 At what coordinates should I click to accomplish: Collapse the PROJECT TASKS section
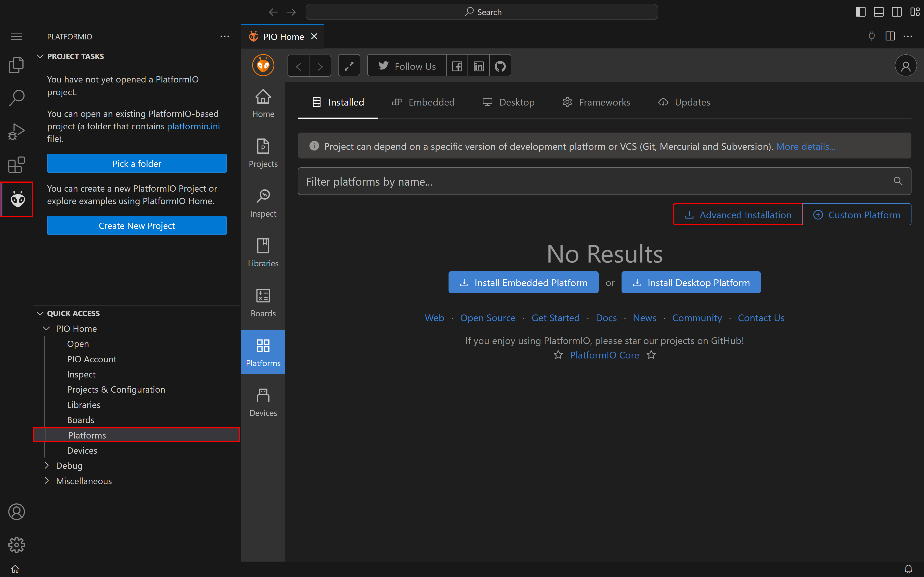pos(75,56)
